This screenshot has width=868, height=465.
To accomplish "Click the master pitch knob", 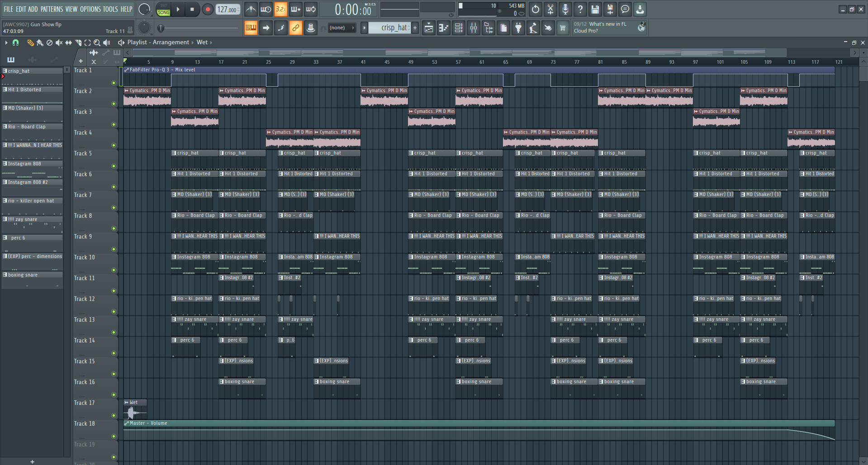I will tap(144, 28).
